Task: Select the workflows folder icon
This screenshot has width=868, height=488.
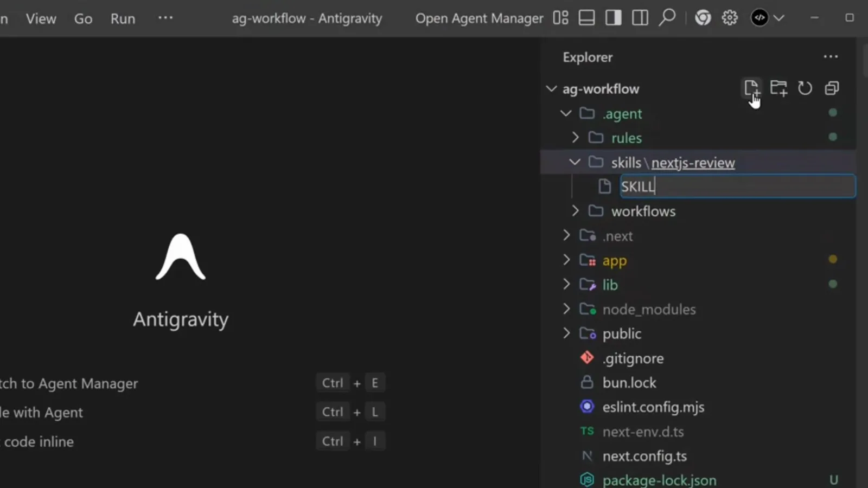Action: click(596, 210)
